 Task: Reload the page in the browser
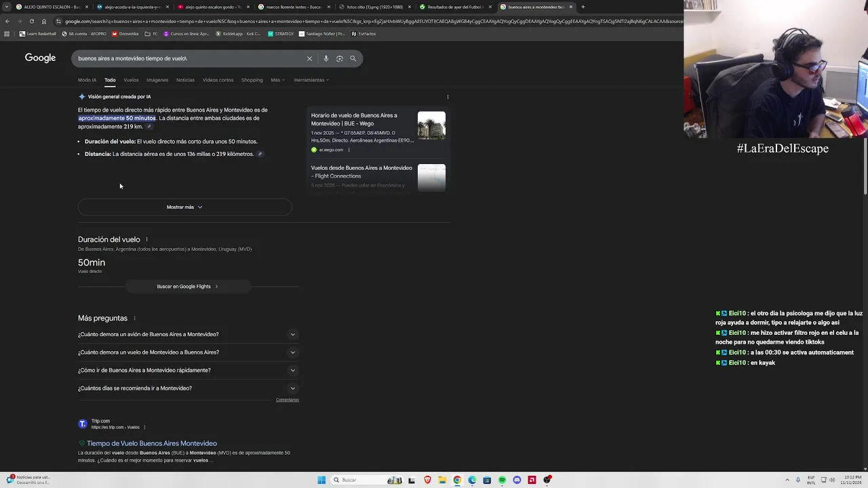pyautogui.click(x=31, y=21)
